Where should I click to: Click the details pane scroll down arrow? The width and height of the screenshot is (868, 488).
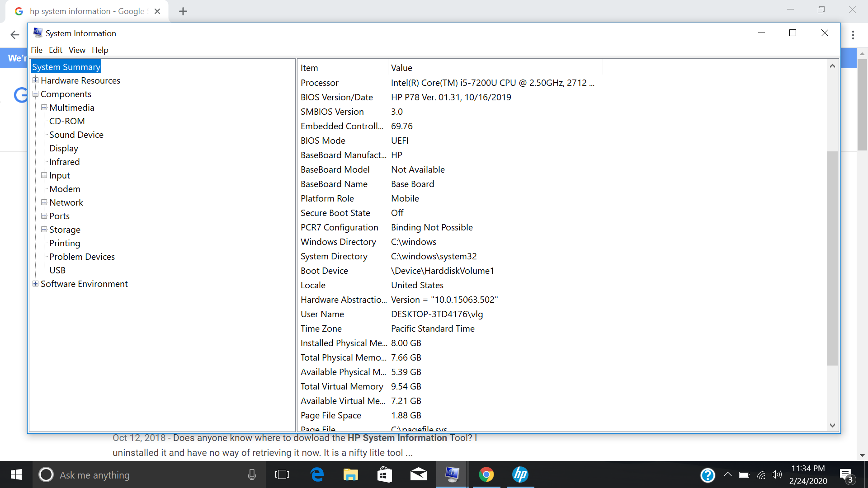coord(832,426)
